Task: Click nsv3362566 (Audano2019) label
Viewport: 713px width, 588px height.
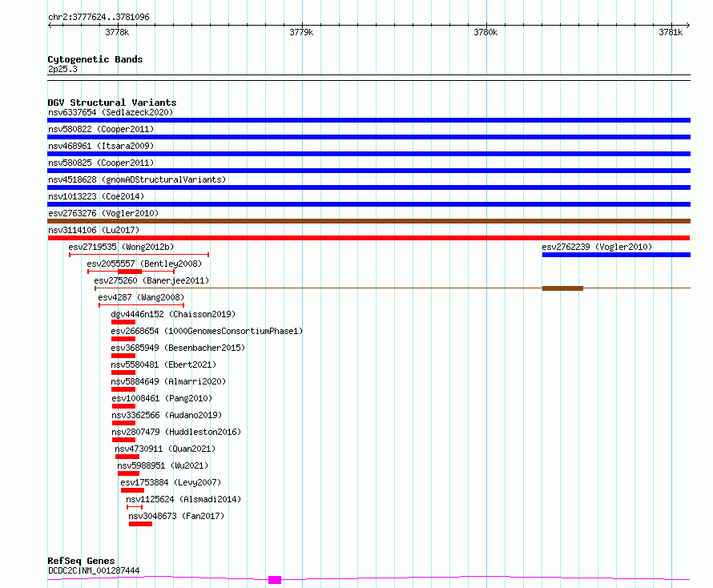Action: pyautogui.click(x=167, y=415)
